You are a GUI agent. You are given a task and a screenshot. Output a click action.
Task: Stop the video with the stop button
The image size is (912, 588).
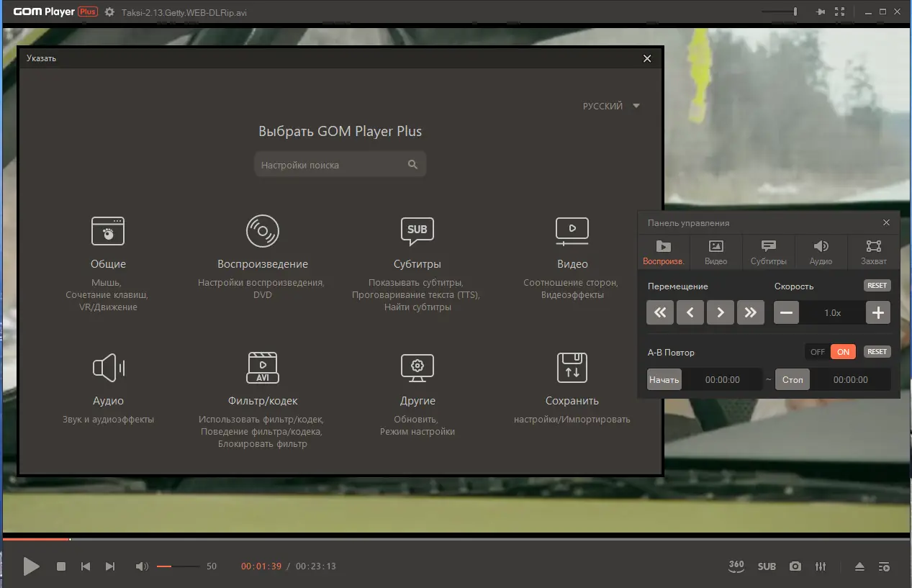[x=61, y=566]
